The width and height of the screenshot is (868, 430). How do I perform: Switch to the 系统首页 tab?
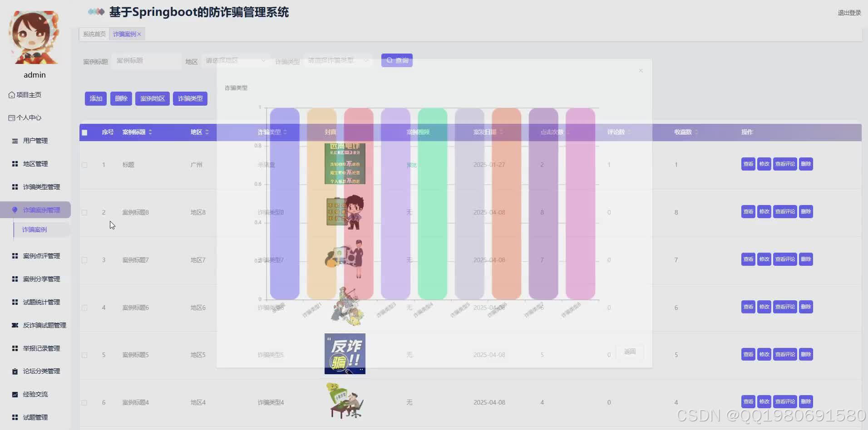pyautogui.click(x=94, y=34)
